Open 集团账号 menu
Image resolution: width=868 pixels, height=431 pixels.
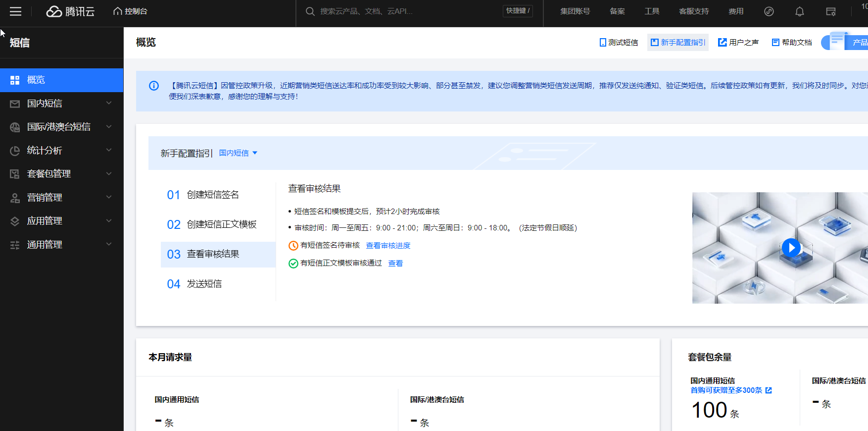tap(575, 11)
